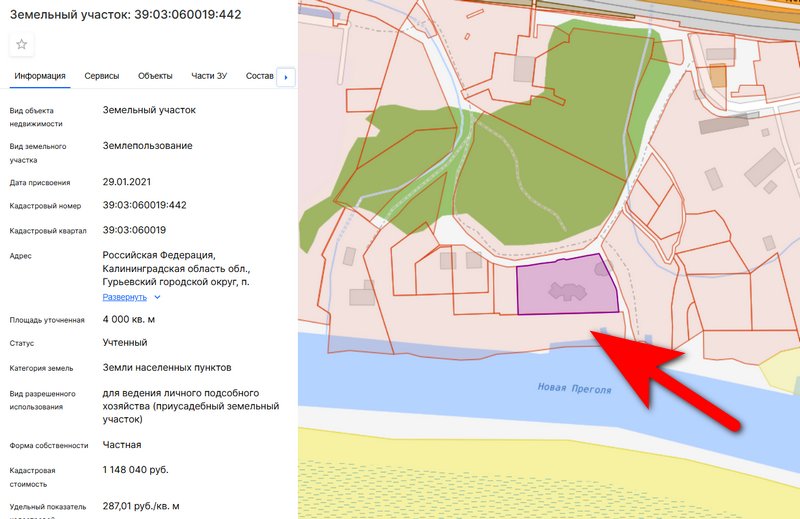This screenshot has width=800, height=519.
Task: Click the cadastral number value 39:03:060019:442
Action: point(144,205)
